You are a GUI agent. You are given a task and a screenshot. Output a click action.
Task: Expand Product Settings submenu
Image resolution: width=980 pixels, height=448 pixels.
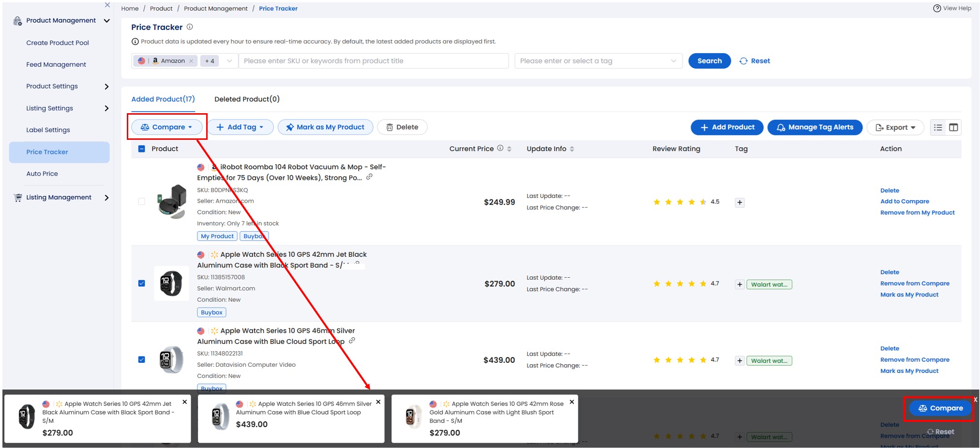click(106, 87)
